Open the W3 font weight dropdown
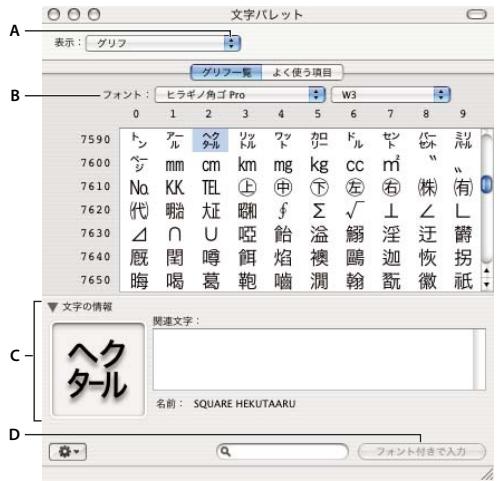498x481 pixels. 390,95
